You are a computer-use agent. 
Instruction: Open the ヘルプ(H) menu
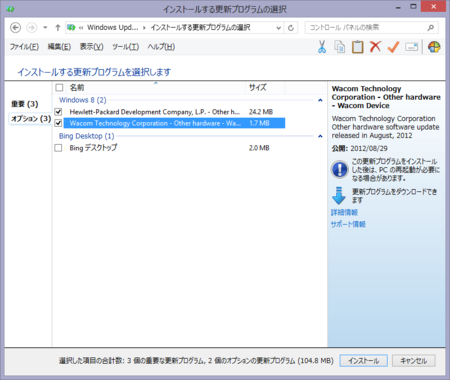161,47
